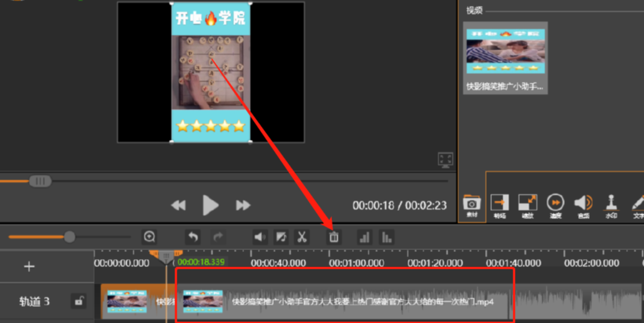This screenshot has width=644, height=323.
Task: Click the 00:00:18 / 00:02:23 time display
Action: point(399,205)
